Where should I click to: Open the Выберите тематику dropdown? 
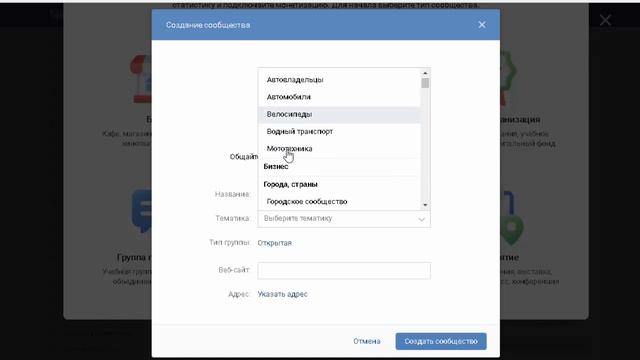(344, 219)
